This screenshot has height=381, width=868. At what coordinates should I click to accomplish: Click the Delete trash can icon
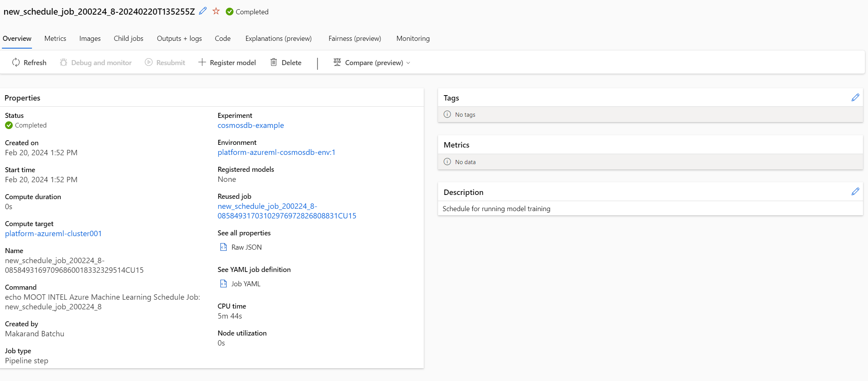(274, 62)
